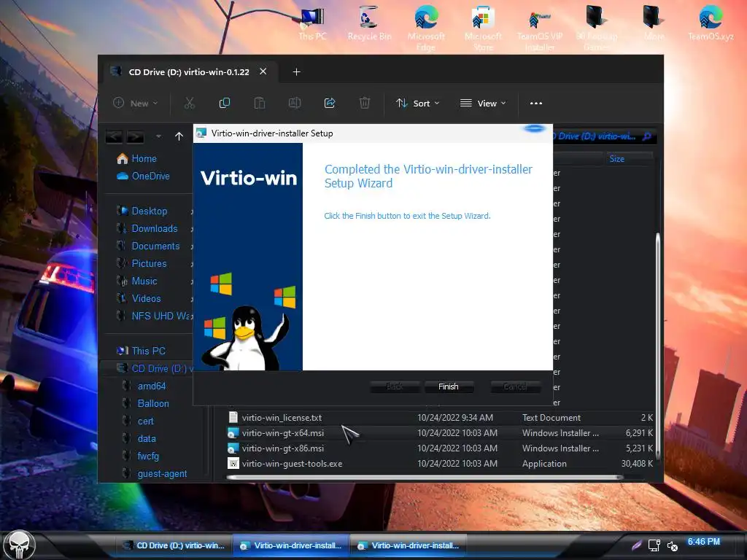Click the Delete trash icon in Explorer toolbar
747x560 pixels.
click(x=365, y=103)
